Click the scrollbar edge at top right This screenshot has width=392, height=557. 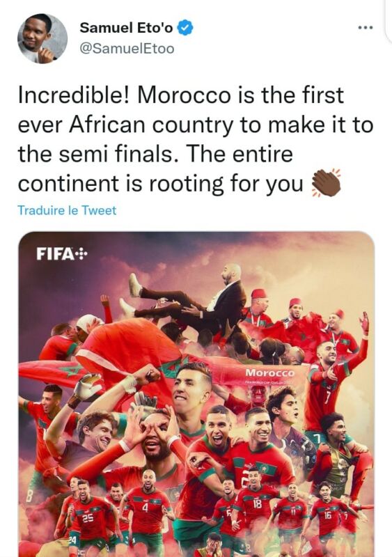pyautogui.click(x=388, y=19)
